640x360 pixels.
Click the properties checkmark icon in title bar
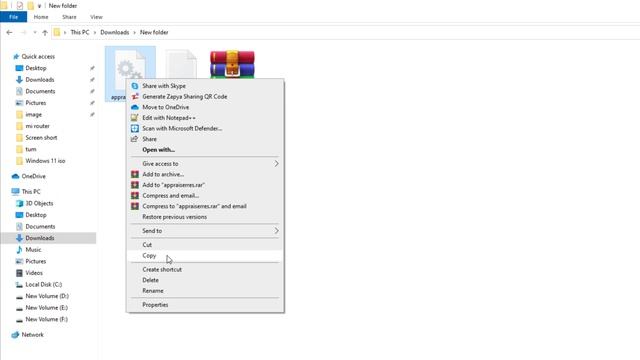[20, 6]
